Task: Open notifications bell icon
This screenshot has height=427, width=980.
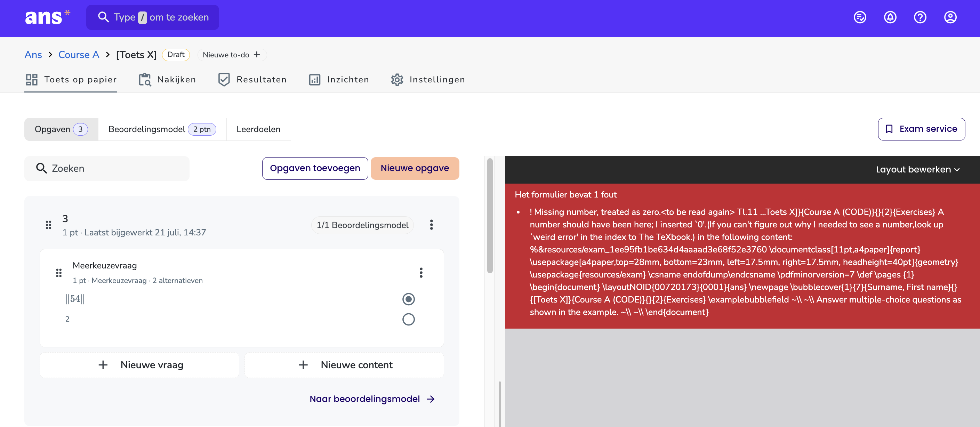Action: coord(890,17)
